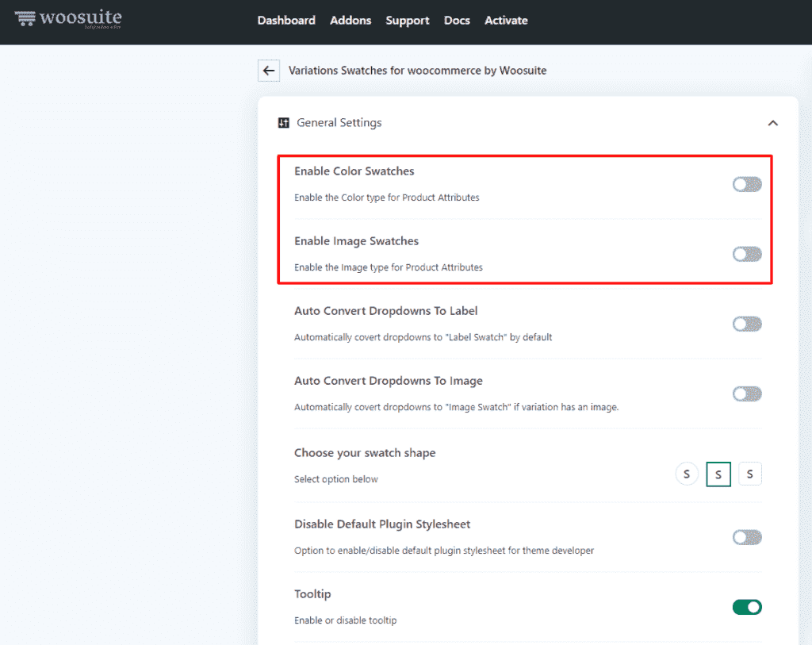Click 'Enable the Color type for Product Attributes'

pos(387,198)
